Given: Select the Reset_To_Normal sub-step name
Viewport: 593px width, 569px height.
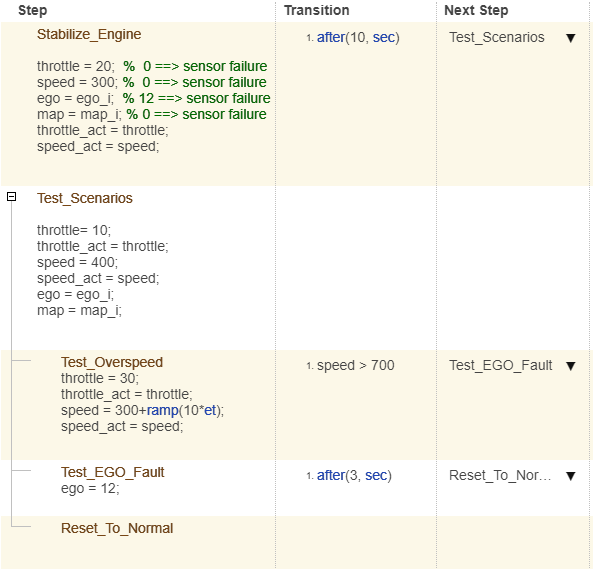Looking at the screenshot, I should tap(117, 528).
